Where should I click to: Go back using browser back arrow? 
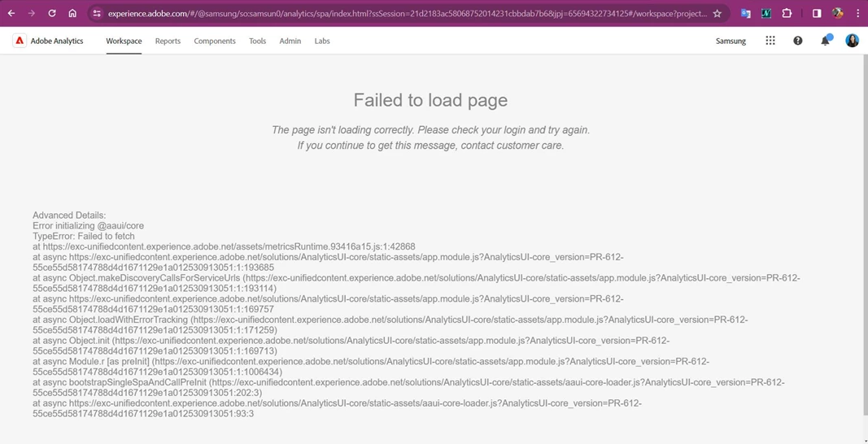(x=11, y=13)
